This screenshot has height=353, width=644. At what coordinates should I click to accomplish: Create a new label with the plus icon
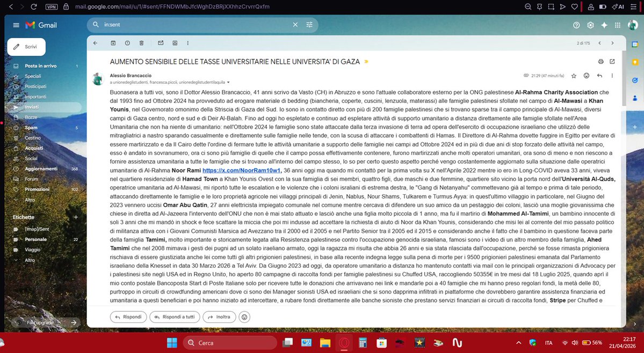(x=76, y=217)
